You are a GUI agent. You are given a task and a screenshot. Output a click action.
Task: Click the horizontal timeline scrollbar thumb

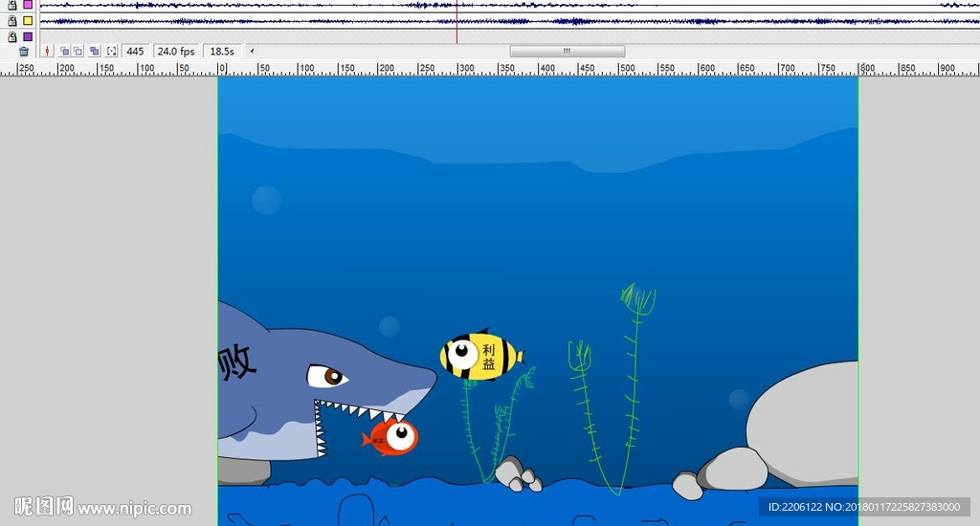(567, 52)
